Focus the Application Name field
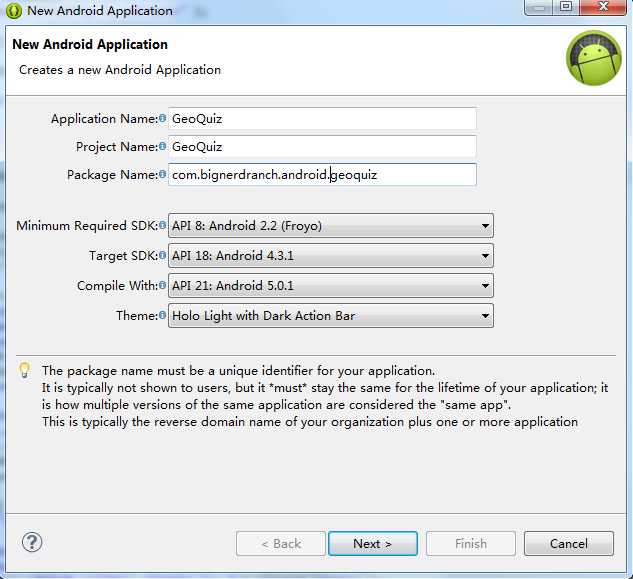The width and height of the screenshot is (633, 579). click(x=322, y=119)
